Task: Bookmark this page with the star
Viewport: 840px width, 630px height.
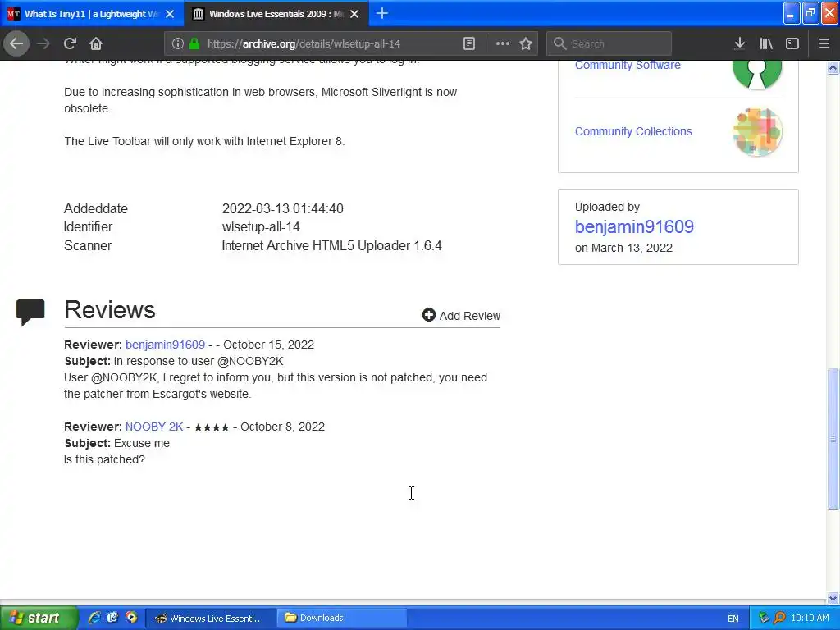Action: click(526, 43)
